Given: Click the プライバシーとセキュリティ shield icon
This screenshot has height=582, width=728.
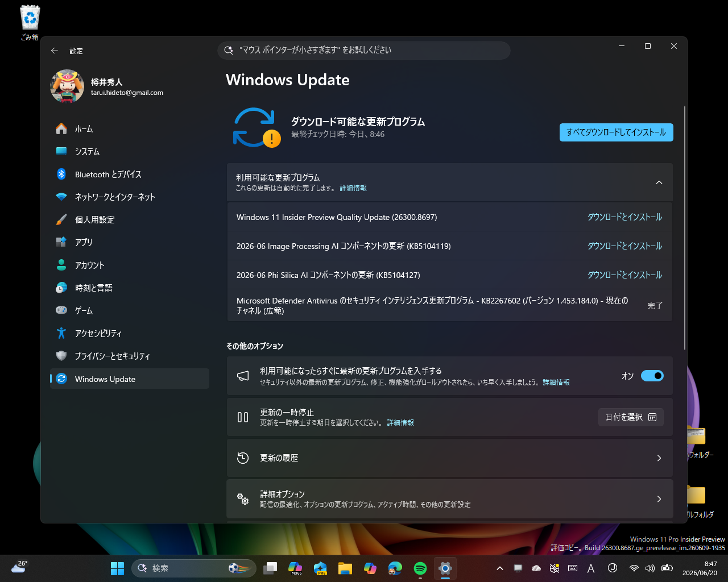Looking at the screenshot, I should coord(61,356).
